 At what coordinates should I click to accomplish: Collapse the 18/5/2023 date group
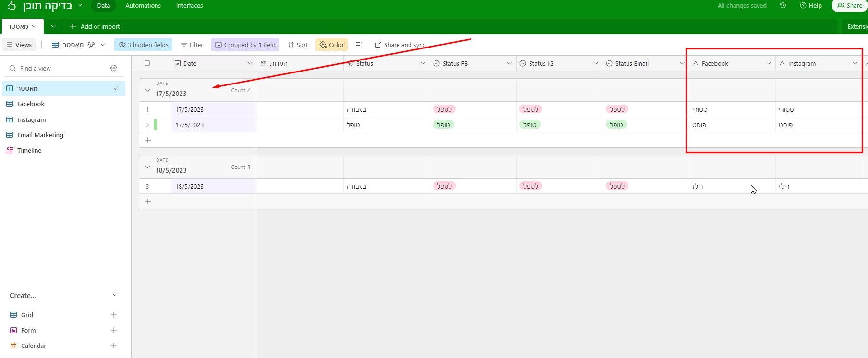[147, 167]
